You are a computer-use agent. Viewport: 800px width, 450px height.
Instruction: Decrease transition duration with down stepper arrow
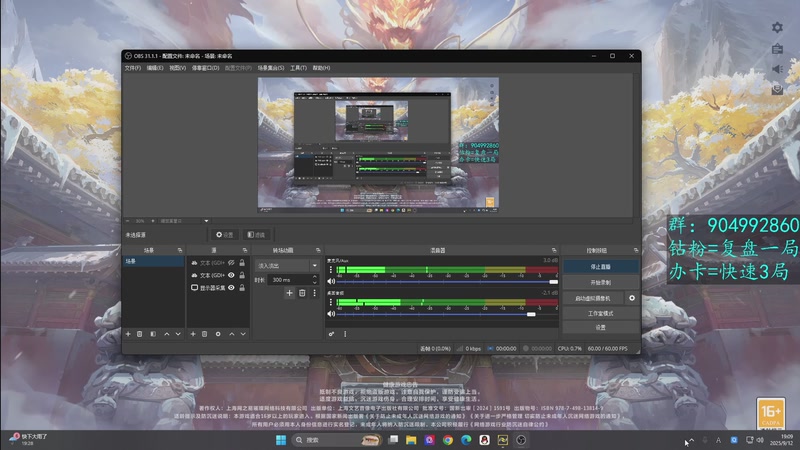click(314, 282)
